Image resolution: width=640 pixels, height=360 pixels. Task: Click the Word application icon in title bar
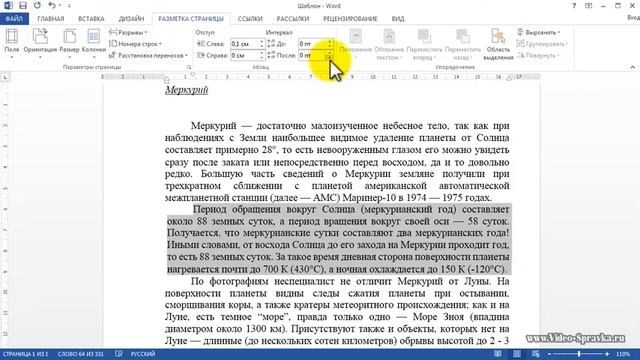[8, 6]
